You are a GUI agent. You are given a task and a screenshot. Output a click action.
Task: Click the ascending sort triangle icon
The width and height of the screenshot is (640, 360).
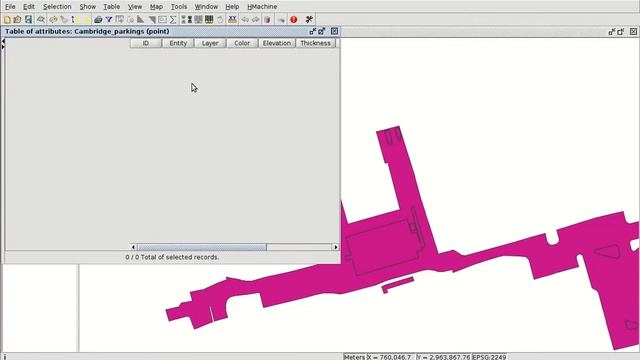pos(140,20)
